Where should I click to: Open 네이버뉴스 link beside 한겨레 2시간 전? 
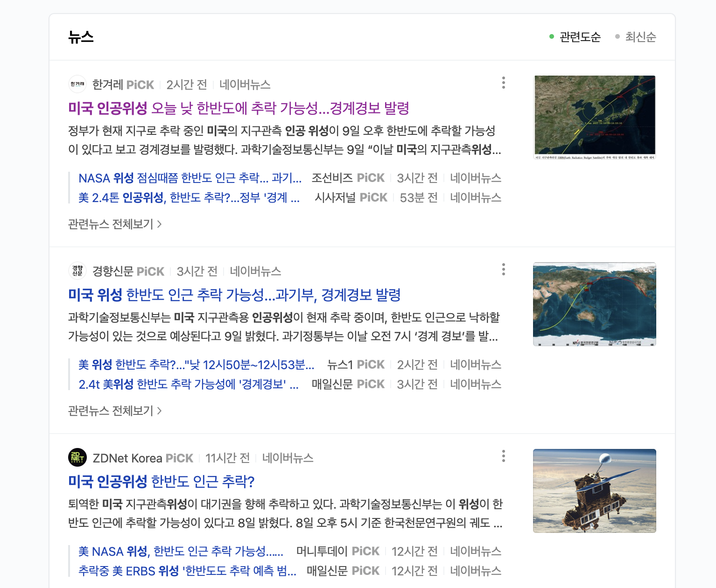[x=245, y=85]
